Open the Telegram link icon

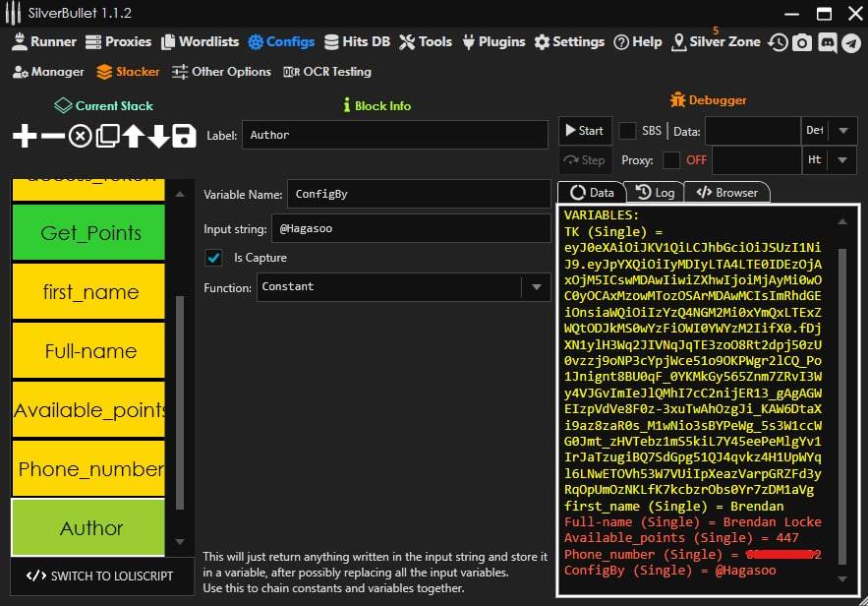(851, 42)
